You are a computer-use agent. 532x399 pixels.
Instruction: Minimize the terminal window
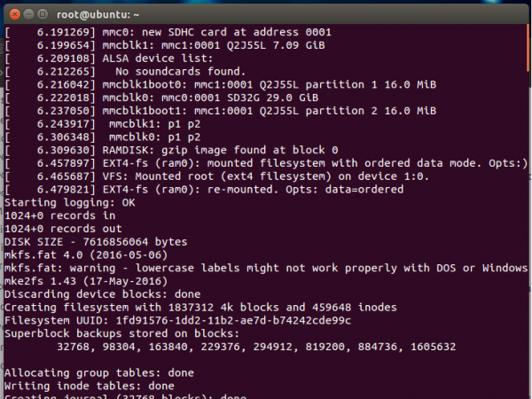[x=27, y=12]
